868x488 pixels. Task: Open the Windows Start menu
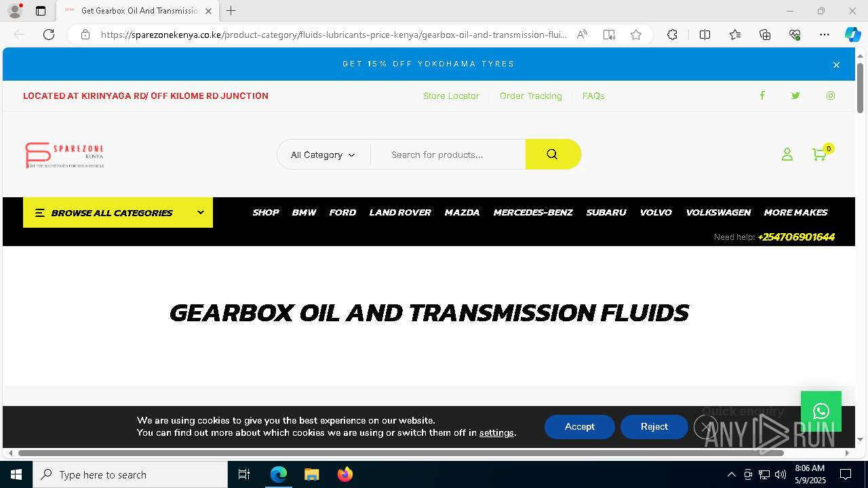click(x=16, y=474)
